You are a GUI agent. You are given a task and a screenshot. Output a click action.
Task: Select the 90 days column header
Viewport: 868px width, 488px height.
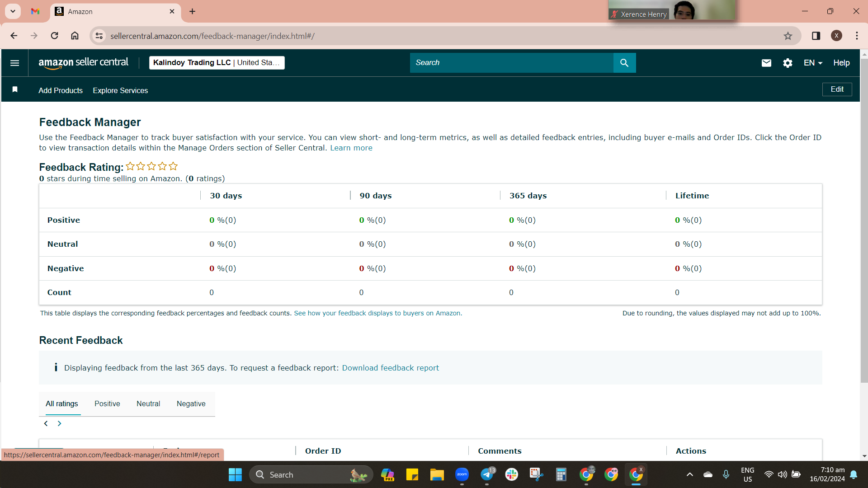click(x=376, y=196)
